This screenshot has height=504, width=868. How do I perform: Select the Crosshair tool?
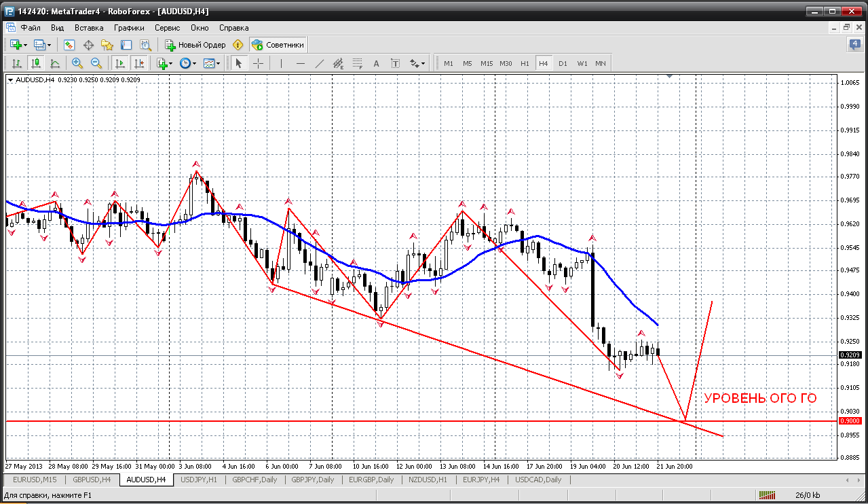[259, 63]
